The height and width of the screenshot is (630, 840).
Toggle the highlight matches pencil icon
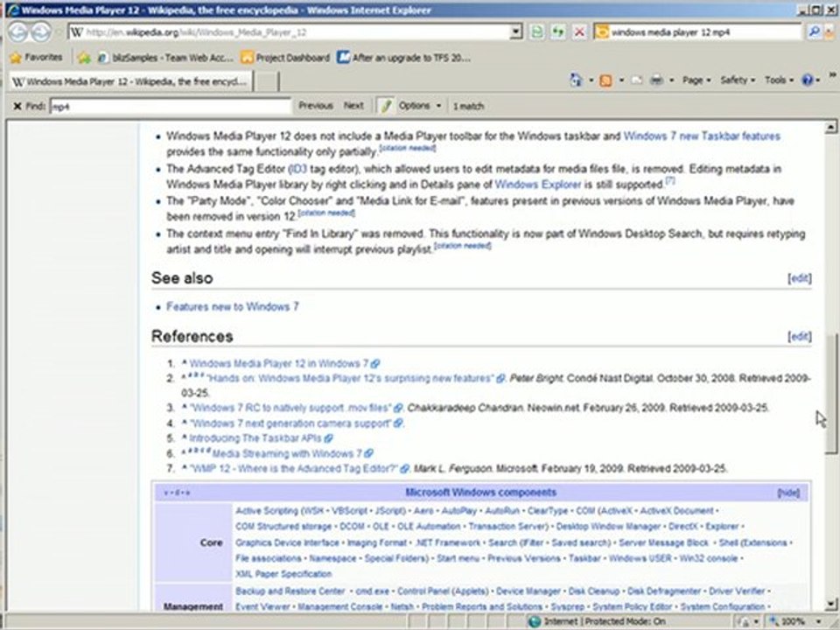tap(385, 106)
